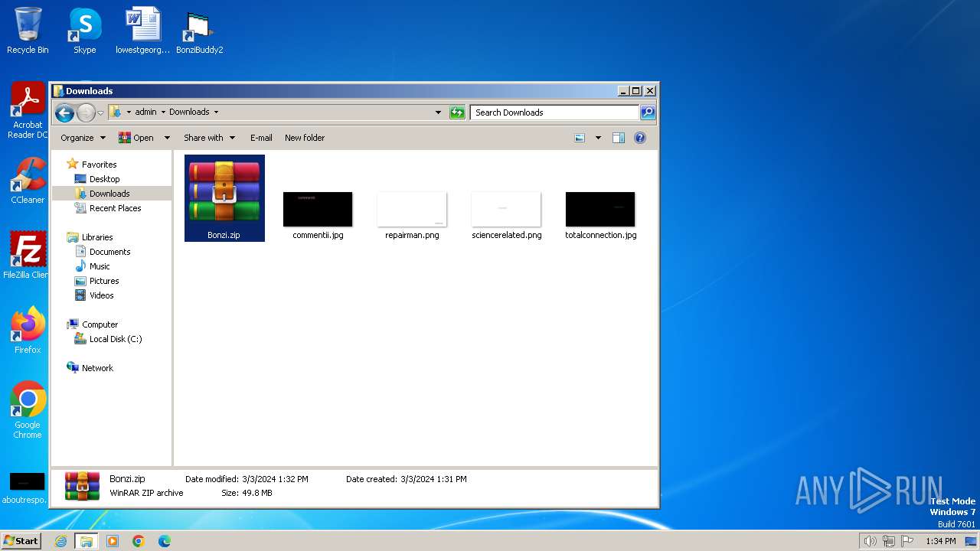The width and height of the screenshot is (980, 551).
Task: Select the CCleaner desktop shortcut
Action: click(28, 181)
